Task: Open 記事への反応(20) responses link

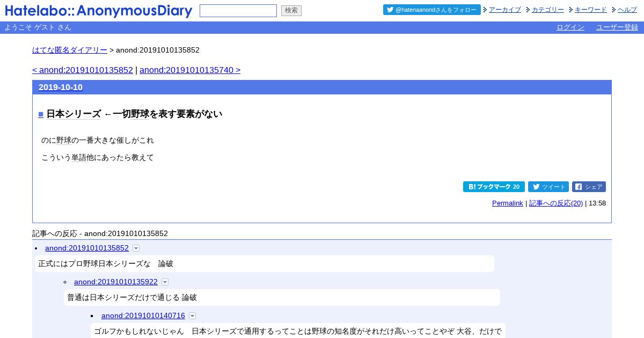Action: click(x=556, y=203)
